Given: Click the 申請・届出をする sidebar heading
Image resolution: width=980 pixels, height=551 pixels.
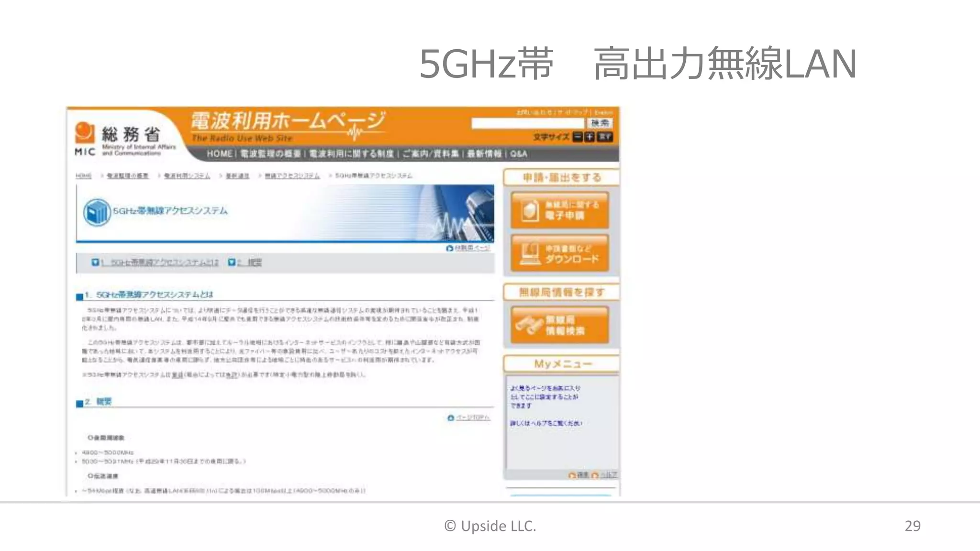Looking at the screenshot, I should pyautogui.click(x=561, y=177).
